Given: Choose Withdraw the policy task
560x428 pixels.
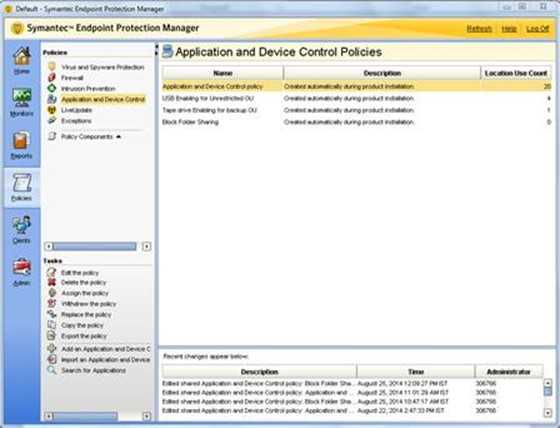Looking at the screenshot, I should tap(89, 304).
